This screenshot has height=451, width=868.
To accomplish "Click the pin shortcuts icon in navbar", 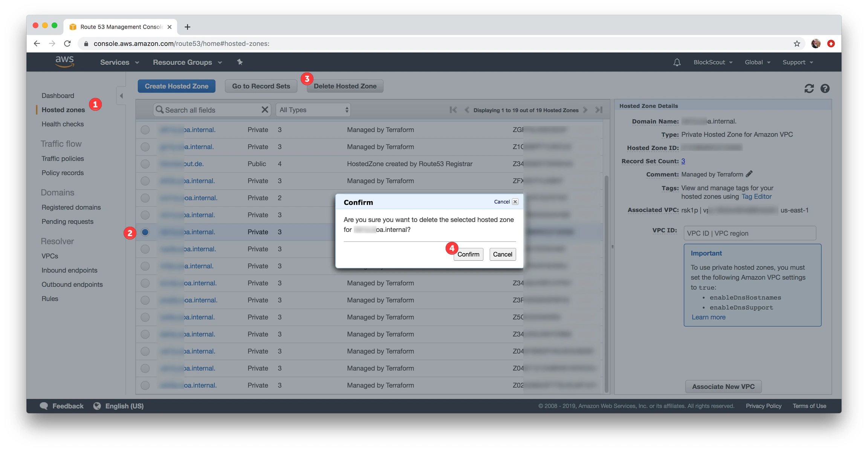I will point(240,62).
